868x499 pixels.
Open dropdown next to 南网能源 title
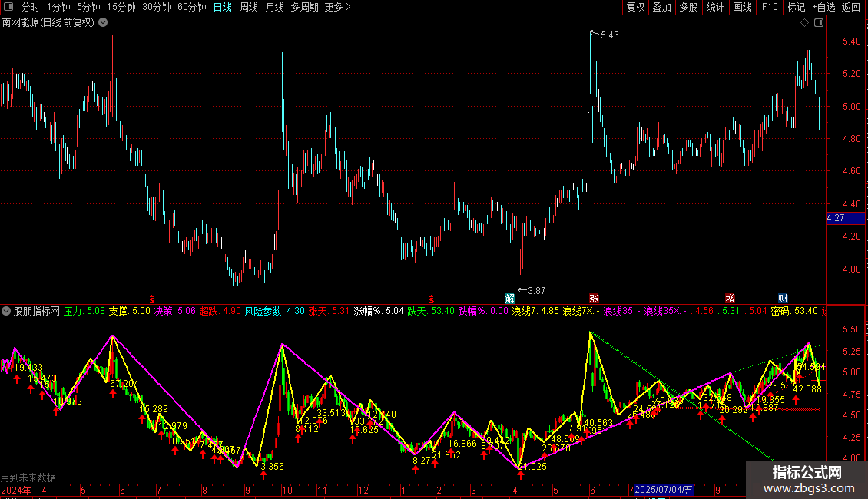coord(103,23)
